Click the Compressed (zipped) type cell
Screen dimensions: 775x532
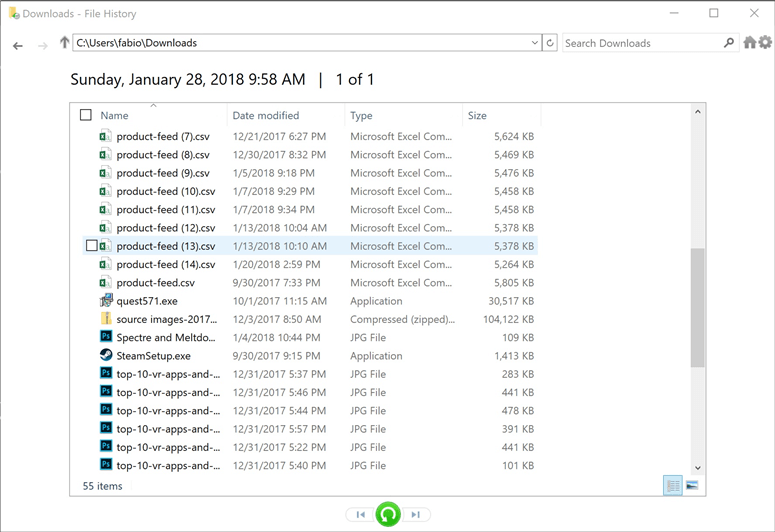[402, 319]
